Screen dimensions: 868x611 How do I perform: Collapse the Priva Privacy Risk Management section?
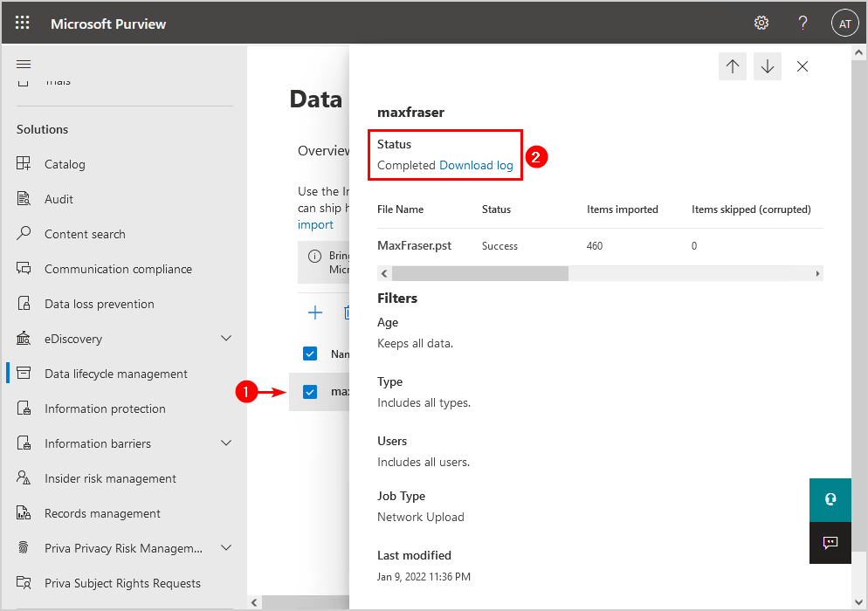226,547
